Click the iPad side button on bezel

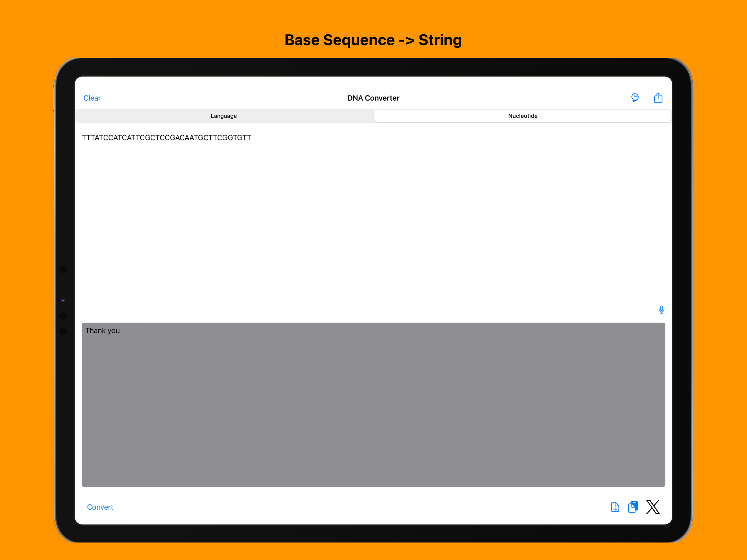(x=53, y=99)
